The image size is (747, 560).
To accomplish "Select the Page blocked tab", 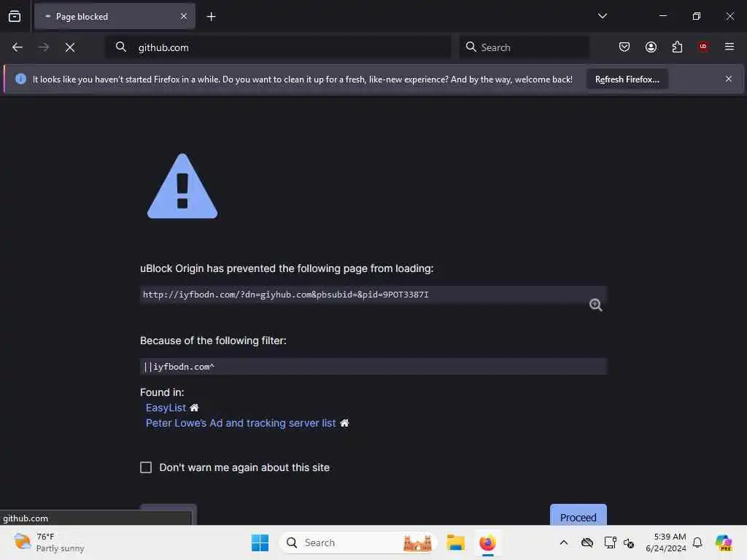I will click(115, 17).
